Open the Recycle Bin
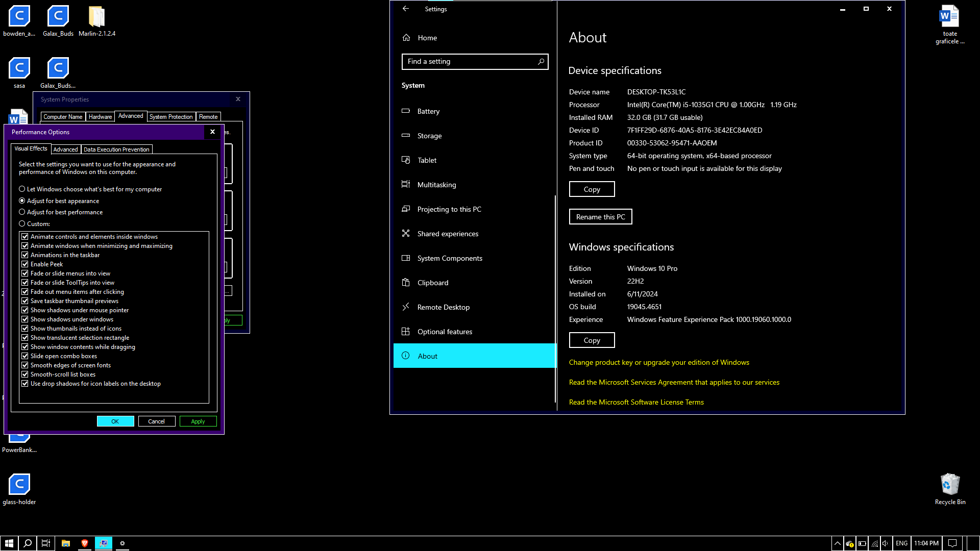This screenshot has width=980, height=551. (x=950, y=482)
